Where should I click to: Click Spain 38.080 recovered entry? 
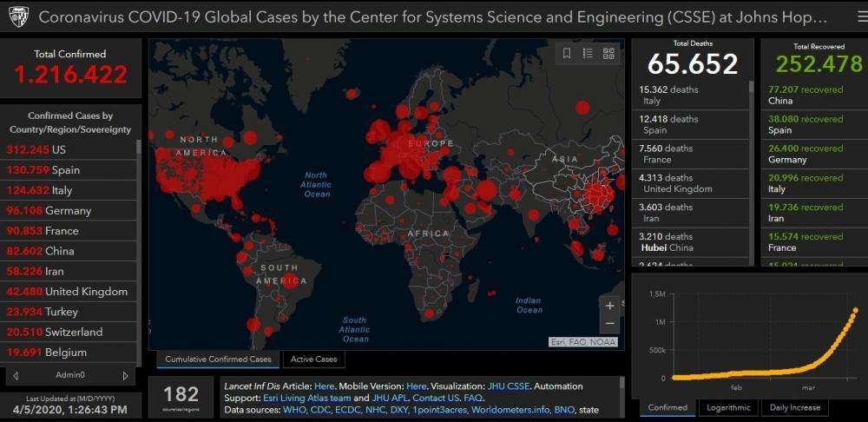(x=814, y=125)
